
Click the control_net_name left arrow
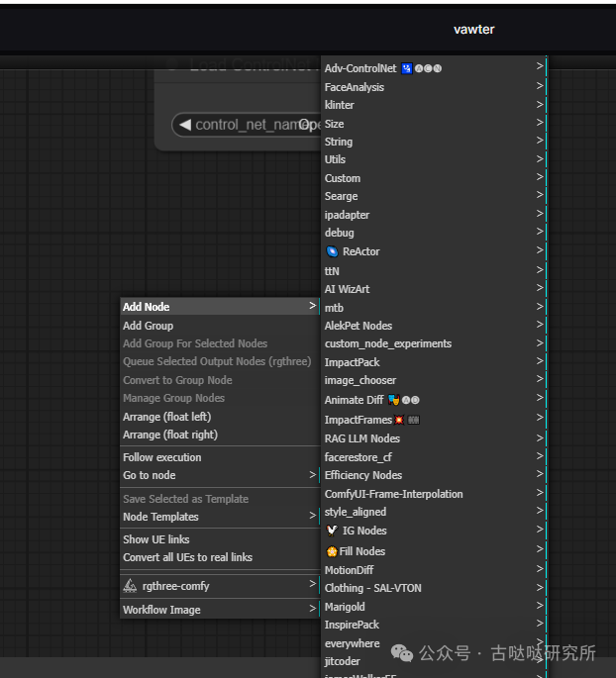(x=185, y=125)
